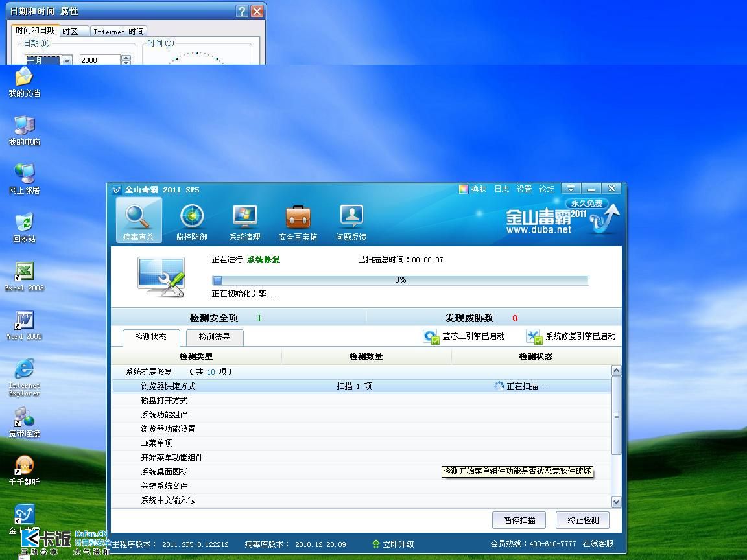Click the 暂停扫描 pause scan button

[x=519, y=520]
